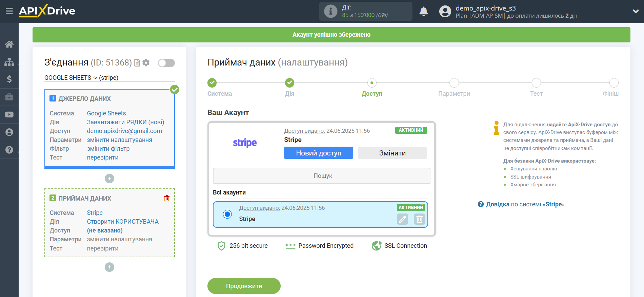644x297 pixels.
Task: Click ДЖЕРЕЛО ДАНИХ block header
Action: coord(84,99)
